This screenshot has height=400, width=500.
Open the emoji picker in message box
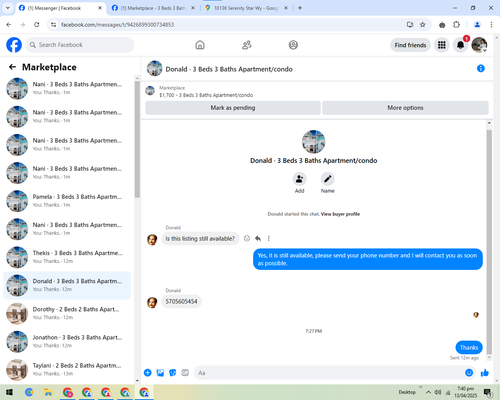(x=469, y=373)
